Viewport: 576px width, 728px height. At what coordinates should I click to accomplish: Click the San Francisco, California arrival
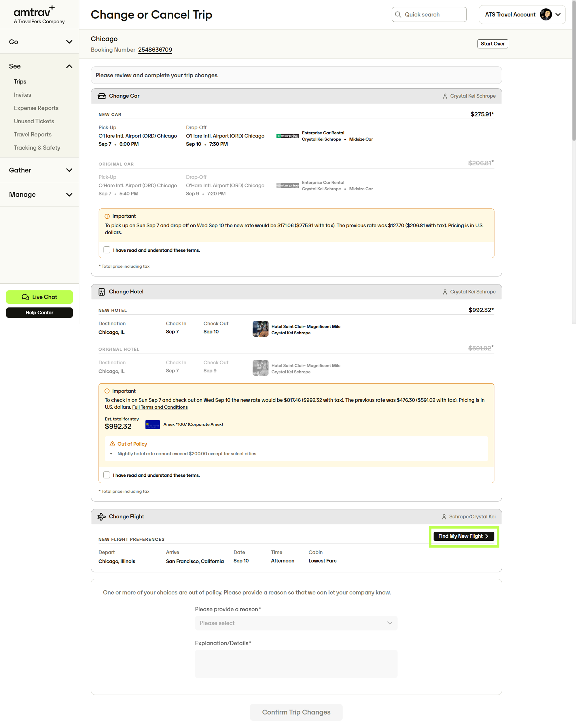[x=195, y=561]
